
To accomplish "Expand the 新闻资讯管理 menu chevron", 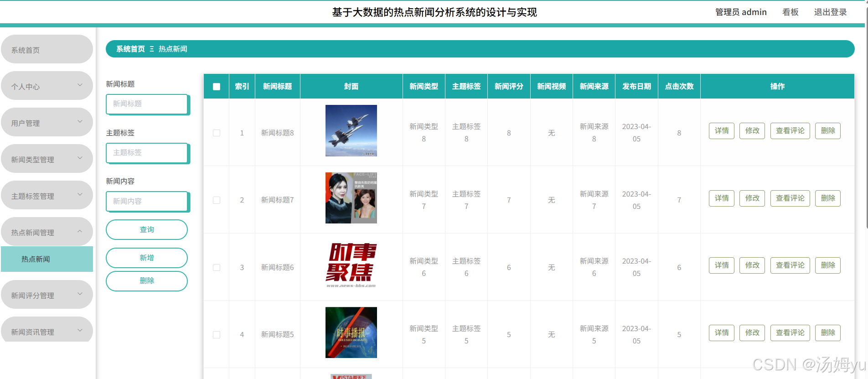I will [x=80, y=330].
